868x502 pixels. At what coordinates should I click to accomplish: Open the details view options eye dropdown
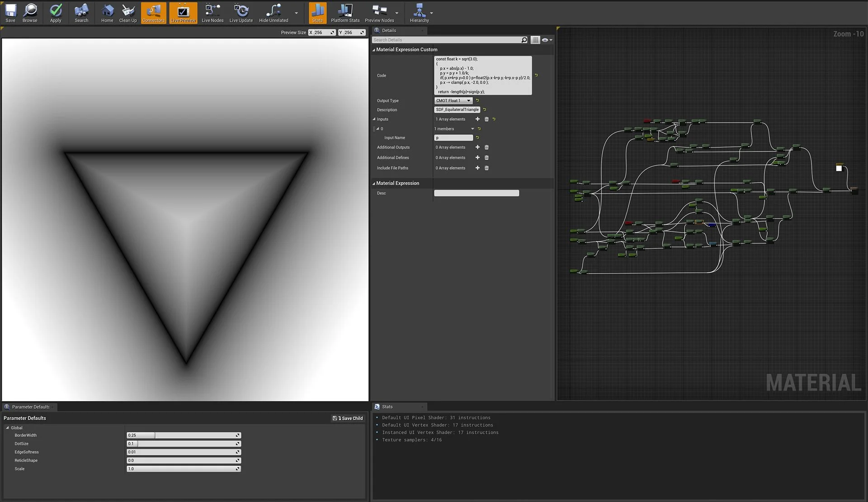click(547, 40)
